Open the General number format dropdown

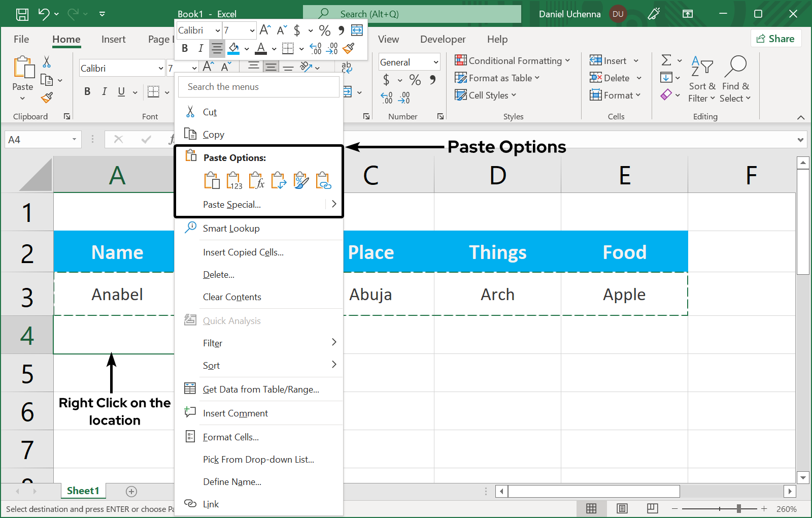(435, 62)
